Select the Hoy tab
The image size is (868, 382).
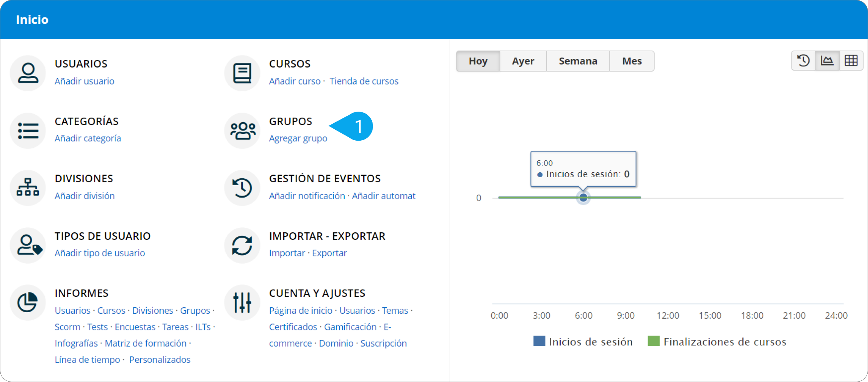[x=478, y=61]
